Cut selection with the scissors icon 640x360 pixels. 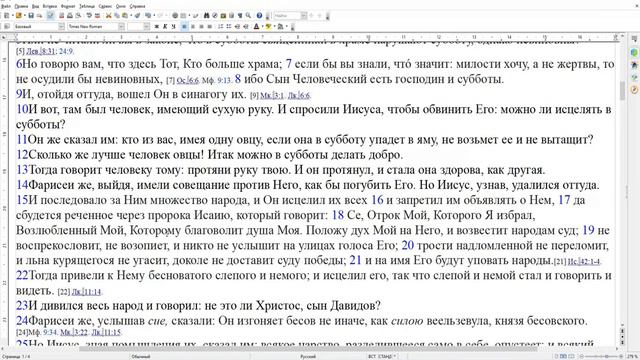(x=109, y=16)
